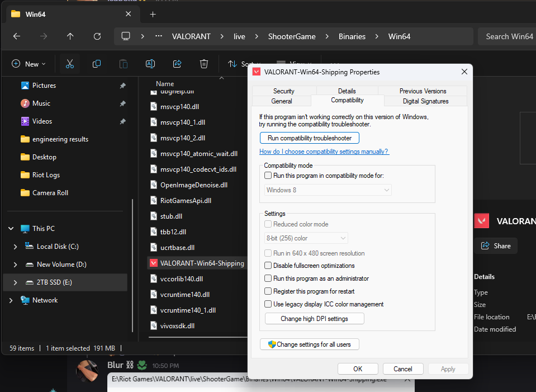Screen dimensions: 536x392
Task: Open the 8-bit (256) color dropdown
Action: pos(306,238)
